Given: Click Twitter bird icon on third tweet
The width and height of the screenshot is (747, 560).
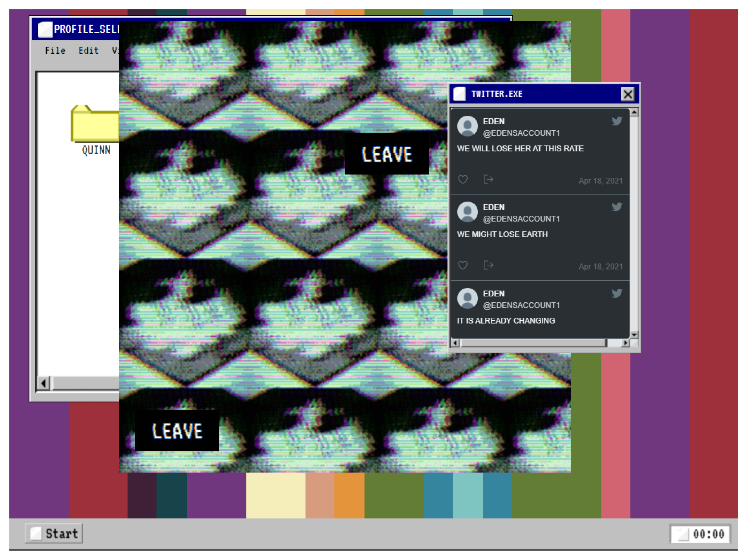Looking at the screenshot, I should click(617, 293).
